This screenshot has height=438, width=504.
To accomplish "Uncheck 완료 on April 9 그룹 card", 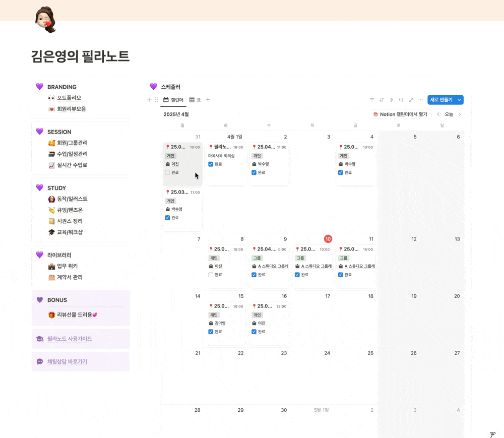I will [x=254, y=275].
